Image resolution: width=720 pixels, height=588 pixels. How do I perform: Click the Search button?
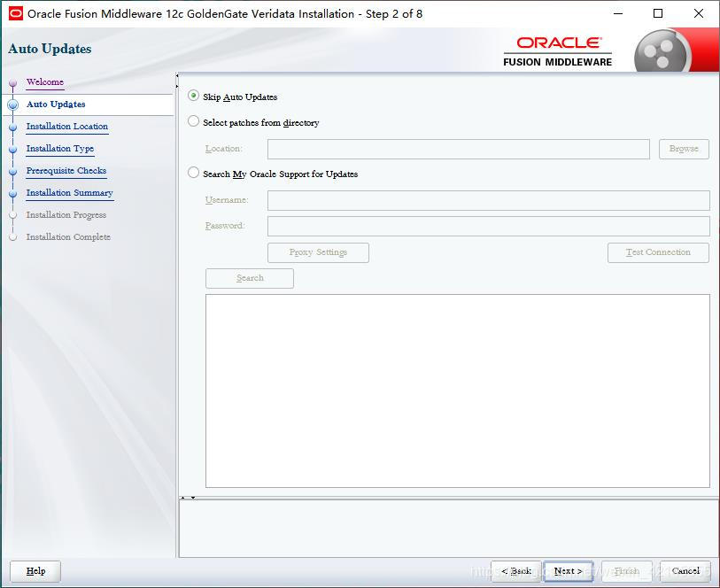coord(250,278)
